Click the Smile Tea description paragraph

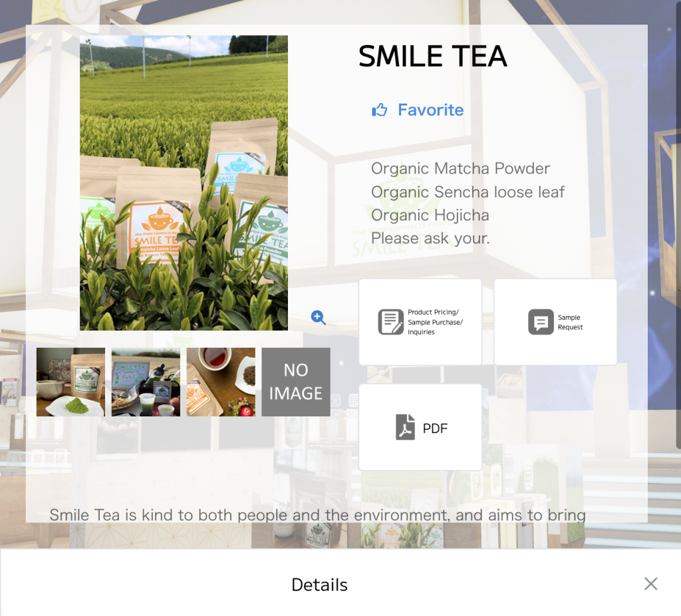pos(317,515)
